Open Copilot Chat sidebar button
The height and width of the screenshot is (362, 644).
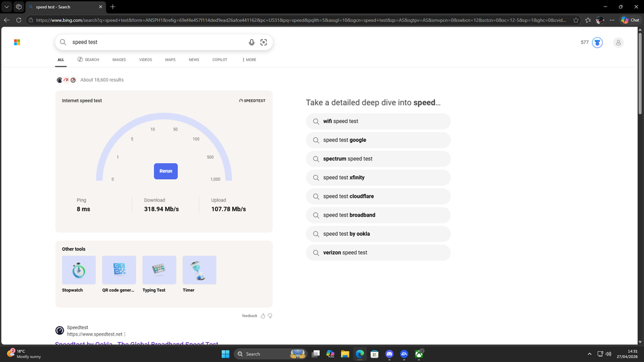(x=630, y=20)
